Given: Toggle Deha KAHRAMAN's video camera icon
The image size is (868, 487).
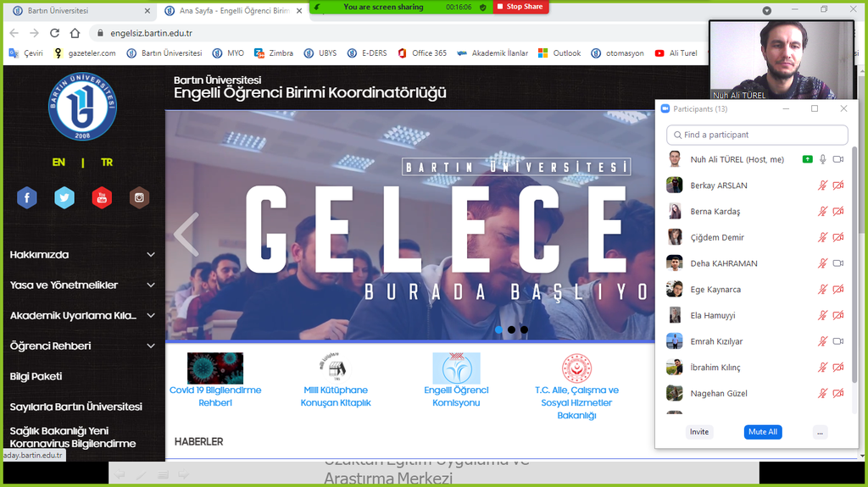Looking at the screenshot, I should point(838,263).
